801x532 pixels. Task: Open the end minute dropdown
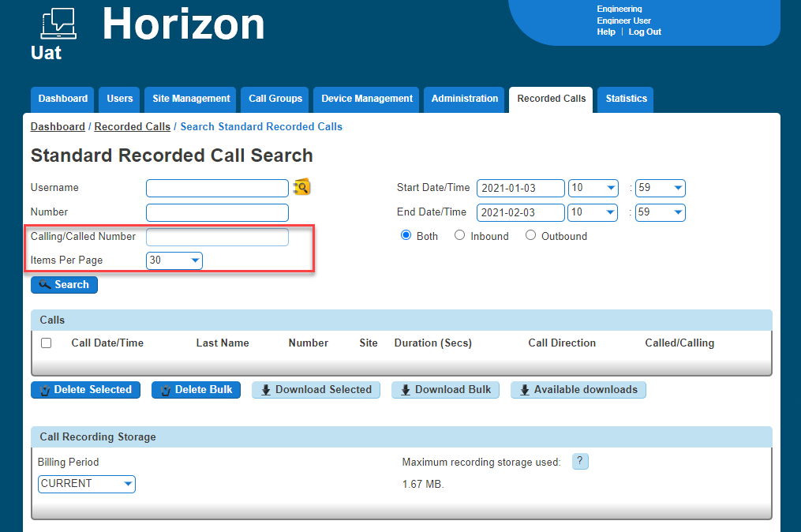[660, 212]
